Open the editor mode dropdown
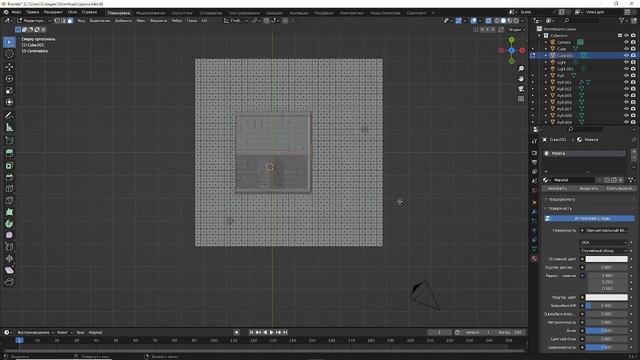The width and height of the screenshot is (640, 360). 34,20
